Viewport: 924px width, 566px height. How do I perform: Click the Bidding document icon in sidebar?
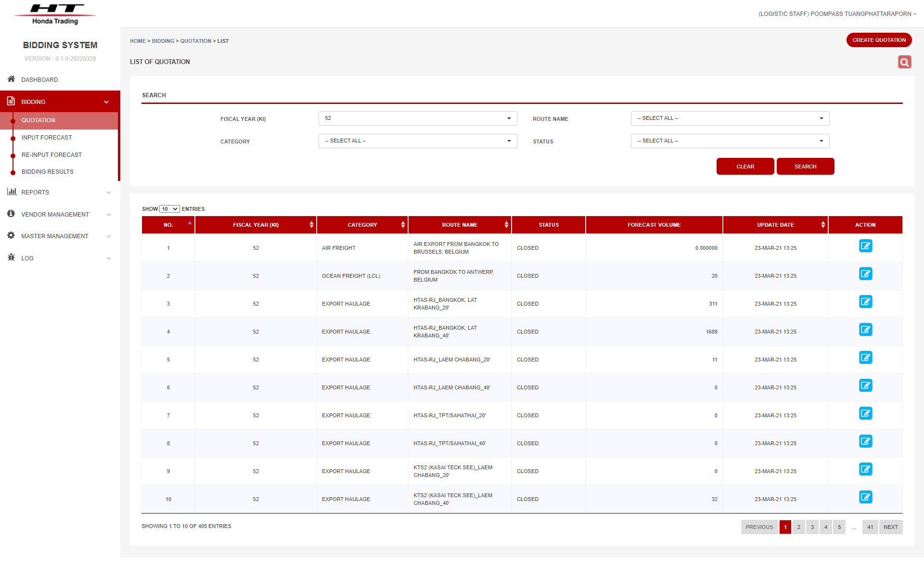pyautogui.click(x=10, y=101)
